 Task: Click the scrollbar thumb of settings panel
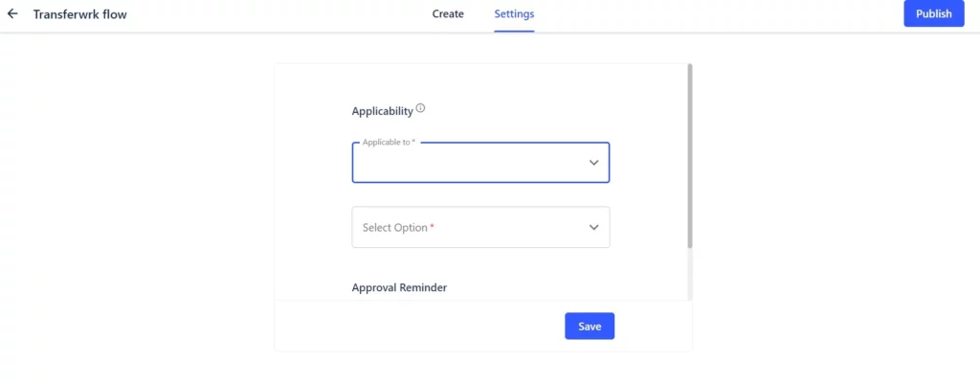690,155
